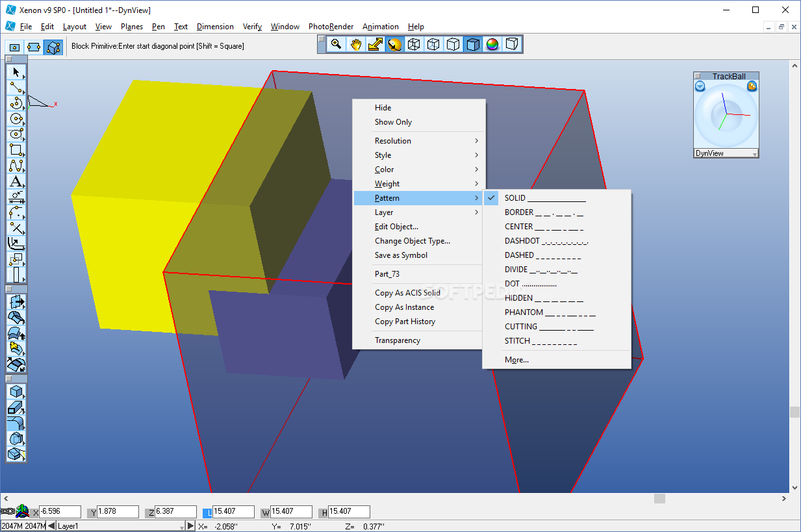
Task: Select the Polygon/Rectangle tool
Action: tap(16, 150)
